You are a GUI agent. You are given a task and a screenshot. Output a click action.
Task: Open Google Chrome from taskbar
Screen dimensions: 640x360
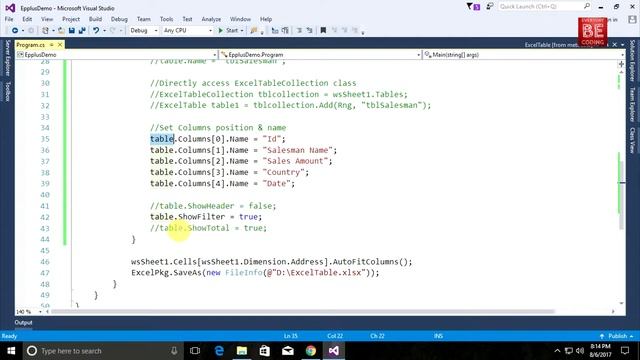pyautogui.click(x=311, y=351)
